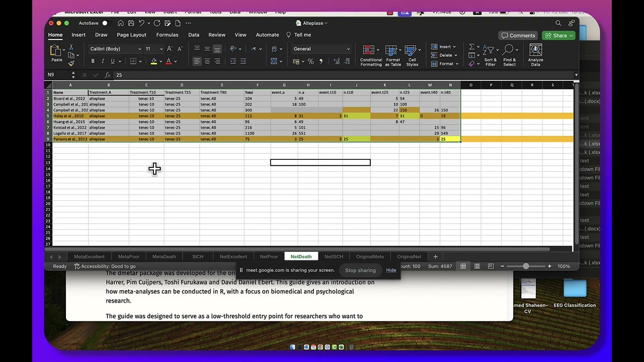Apply Percent Style formatting
This screenshot has width=644, height=362.
click(310, 61)
